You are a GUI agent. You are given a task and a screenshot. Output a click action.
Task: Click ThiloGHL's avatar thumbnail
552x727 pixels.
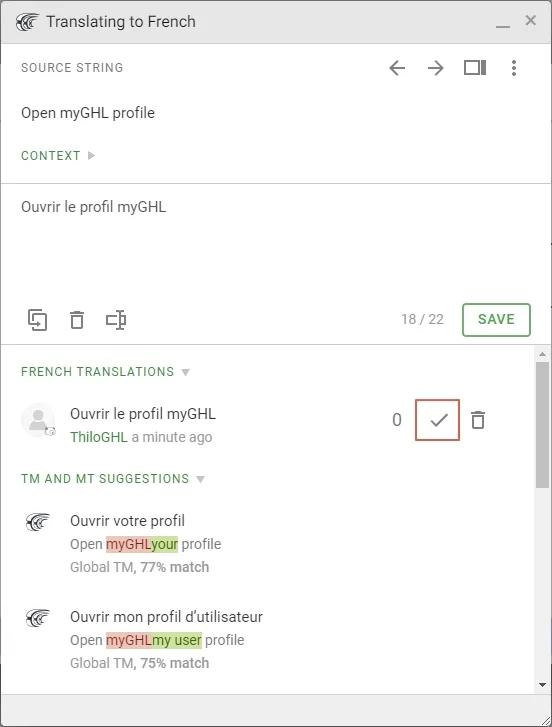tap(38, 420)
